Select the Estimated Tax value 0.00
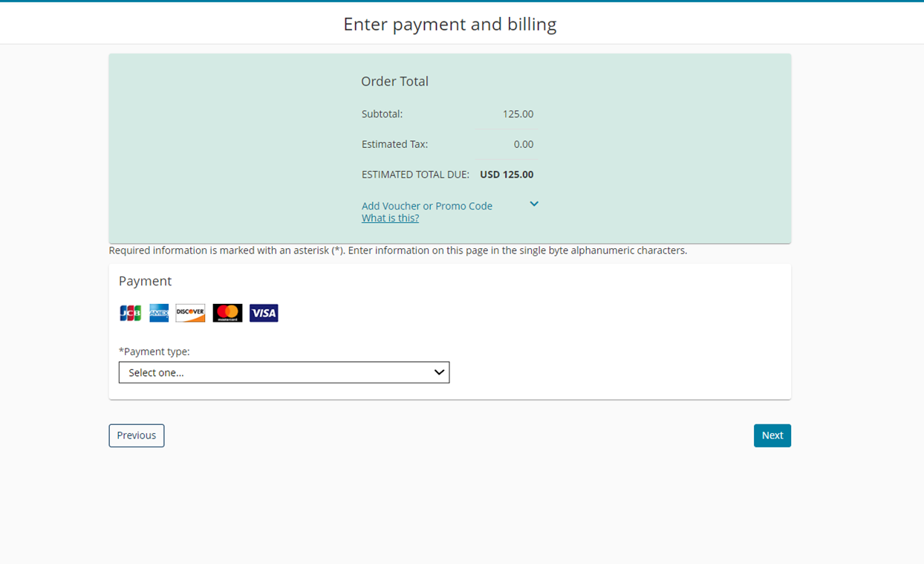 [524, 144]
